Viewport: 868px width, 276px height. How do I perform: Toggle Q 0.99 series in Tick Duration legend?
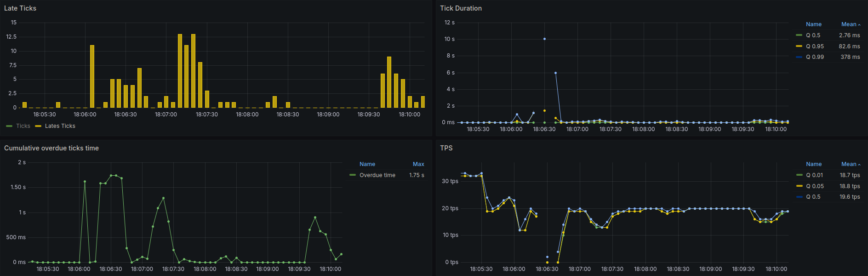[x=815, y=57]
